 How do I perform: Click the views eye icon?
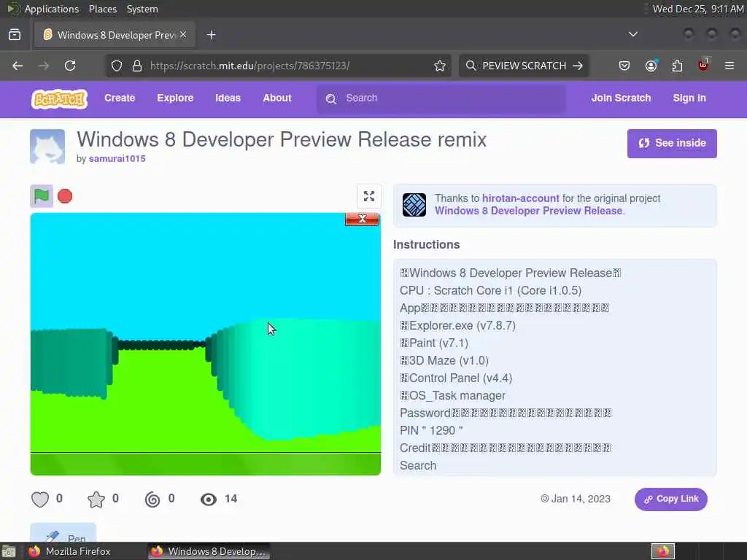tap(209, 499)
